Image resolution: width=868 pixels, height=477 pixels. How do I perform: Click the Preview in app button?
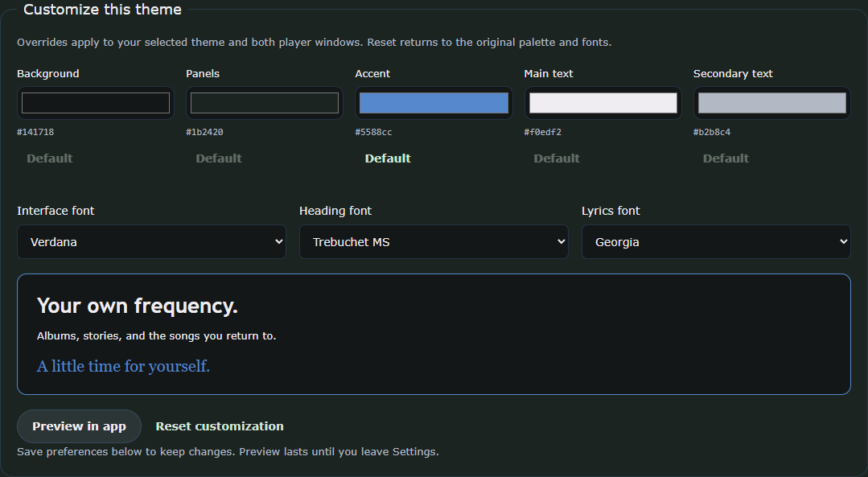click(79, 426)
